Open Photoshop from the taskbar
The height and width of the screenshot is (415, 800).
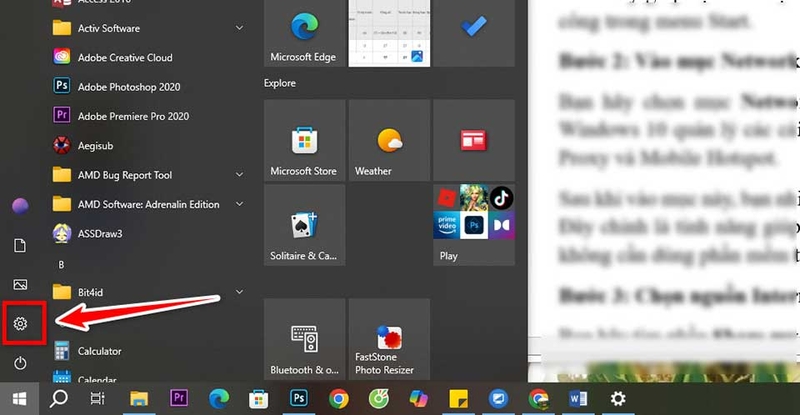pyautogui.click(x=298, y=399)
